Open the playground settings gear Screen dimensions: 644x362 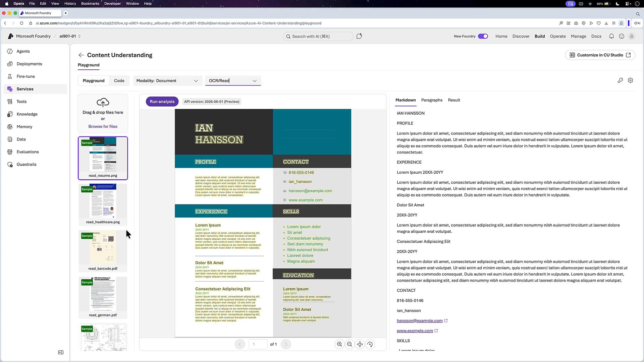631,80
